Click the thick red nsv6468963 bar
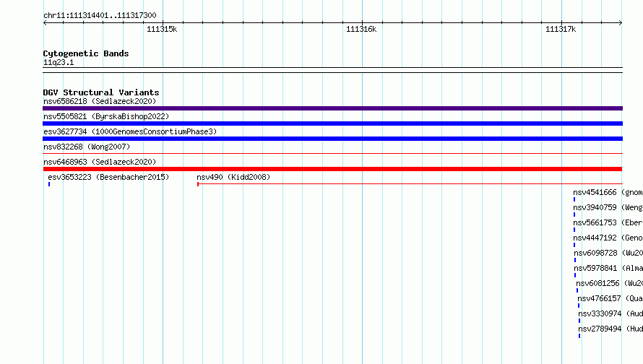Viewport: 643px width, 364px height. (x=332, y=169)
